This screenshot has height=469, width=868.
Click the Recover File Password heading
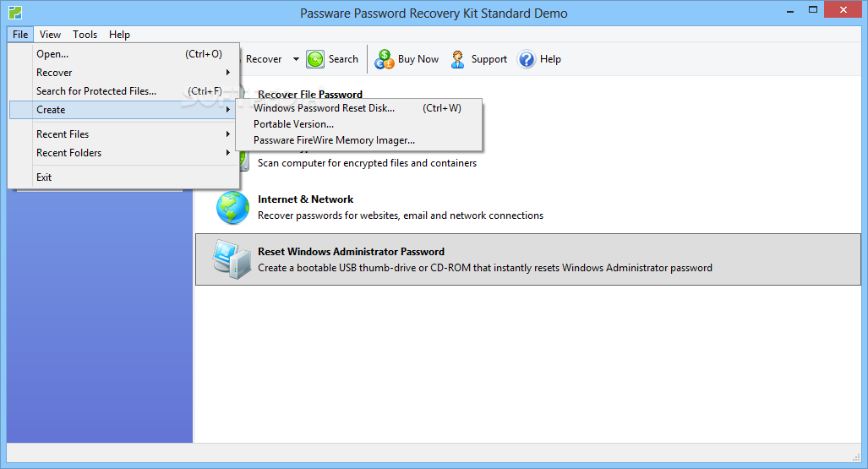pos(310,94)
